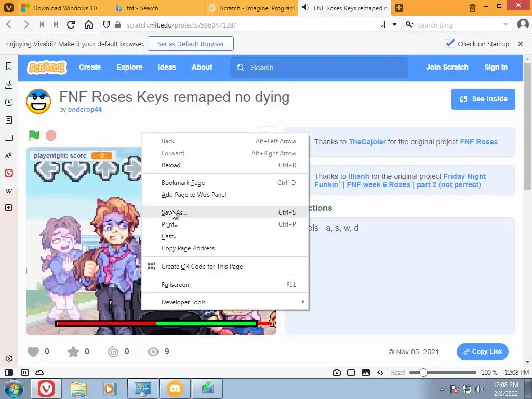Image resolution: width=532 pixels, height=399 pixels.
Task: Click the fast forward button
Action: (56, 24)
